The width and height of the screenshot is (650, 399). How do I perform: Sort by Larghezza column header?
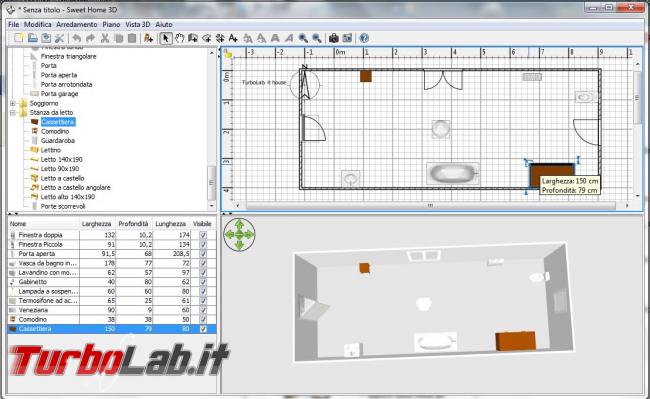pos(97,224)
